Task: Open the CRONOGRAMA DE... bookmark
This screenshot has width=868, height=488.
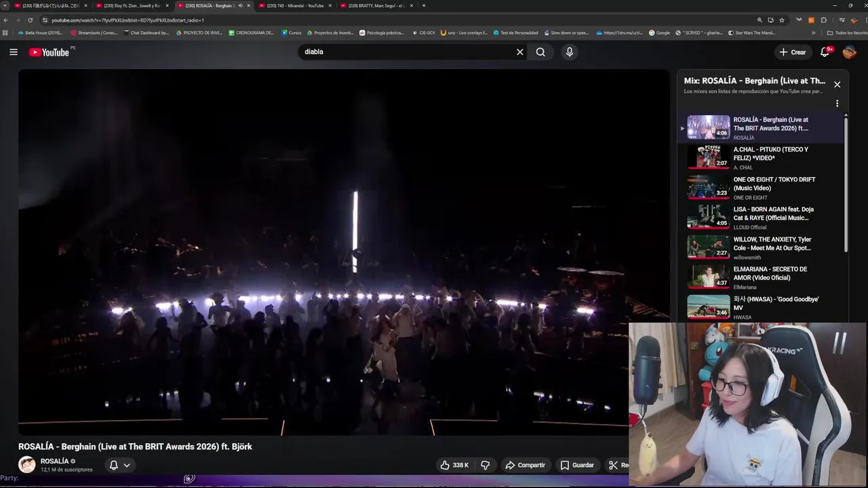Action: (252, 33)
